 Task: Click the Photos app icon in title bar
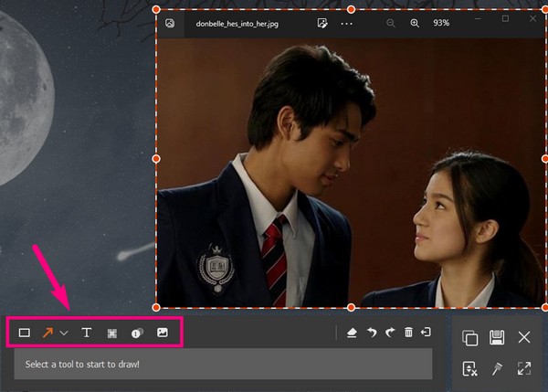click(x=170, y=24)
